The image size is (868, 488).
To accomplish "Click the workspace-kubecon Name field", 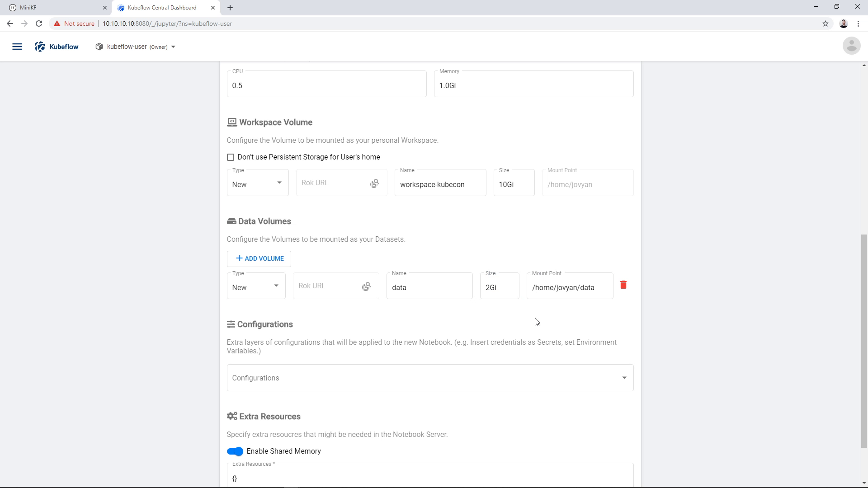I will coord(440,183).
